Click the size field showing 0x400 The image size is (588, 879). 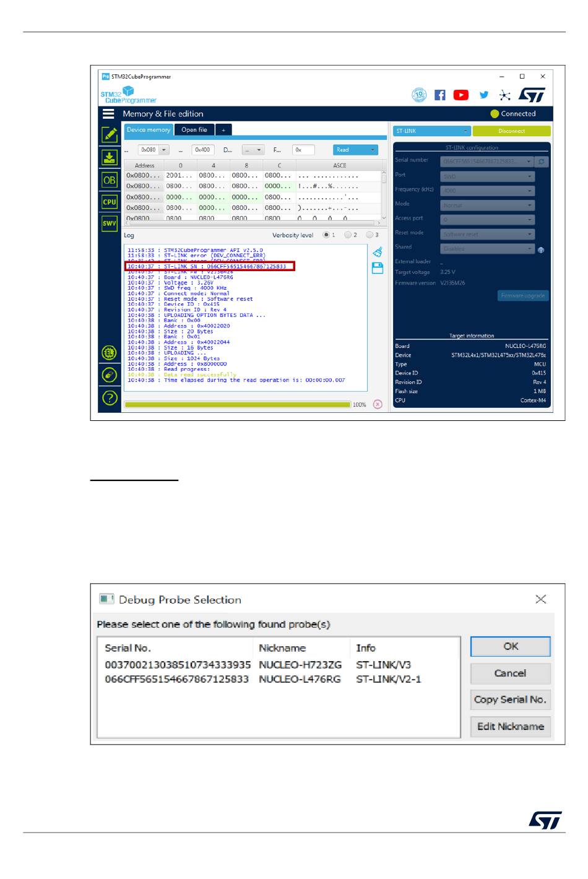click(x=203, y=150)
